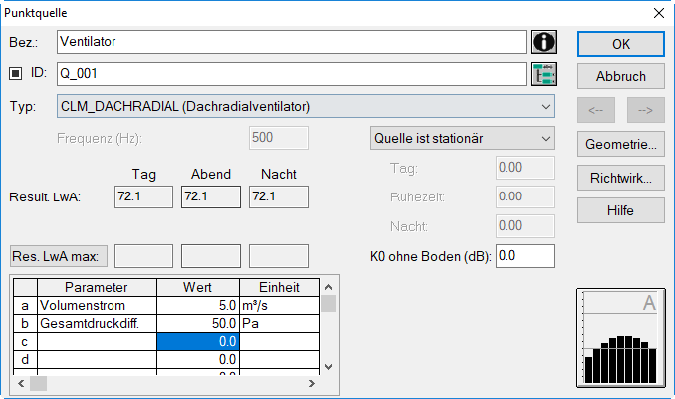
Task: Click the table's vertical scrollbar thumb
Action: pos(328,303)
